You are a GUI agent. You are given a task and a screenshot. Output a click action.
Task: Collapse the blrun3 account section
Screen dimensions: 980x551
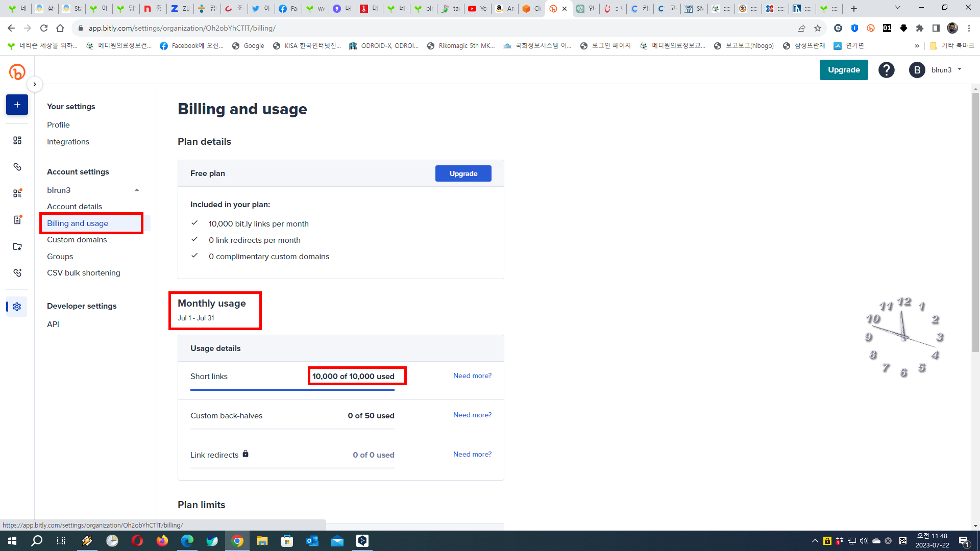(137, 190)
